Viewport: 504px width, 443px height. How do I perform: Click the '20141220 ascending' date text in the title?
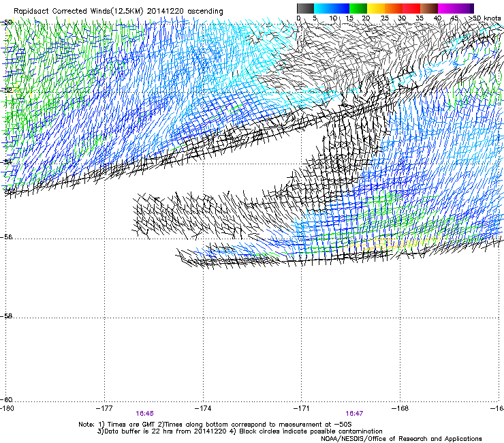(185, 12)
